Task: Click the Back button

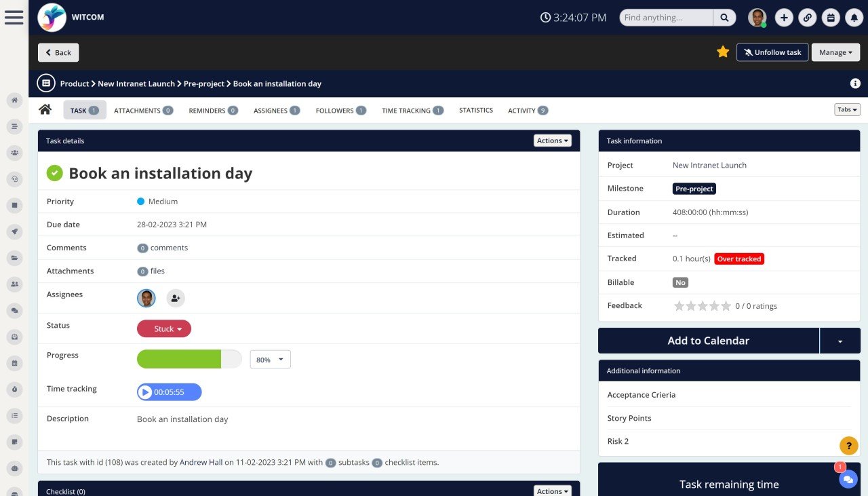Action: (58, 52)
